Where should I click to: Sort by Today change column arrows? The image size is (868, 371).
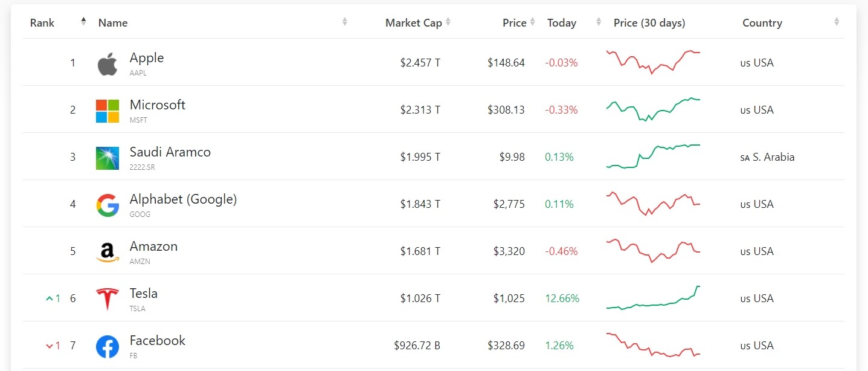pos(599,22)
